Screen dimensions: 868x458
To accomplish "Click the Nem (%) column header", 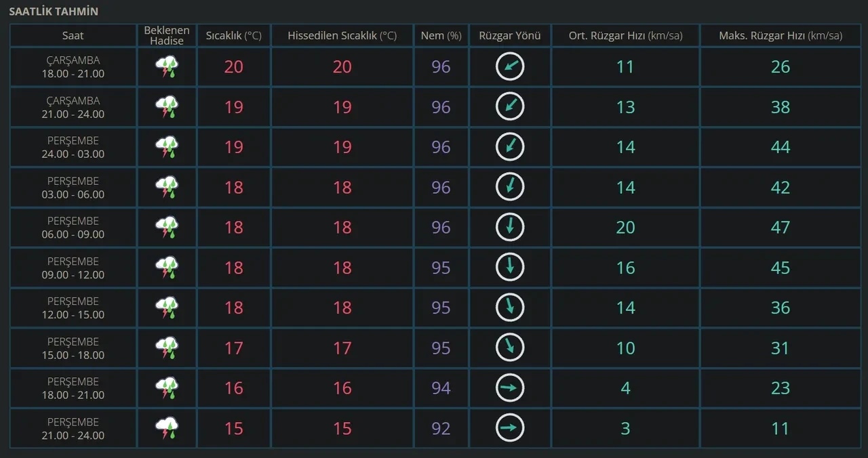I will [x=441, y=35].
